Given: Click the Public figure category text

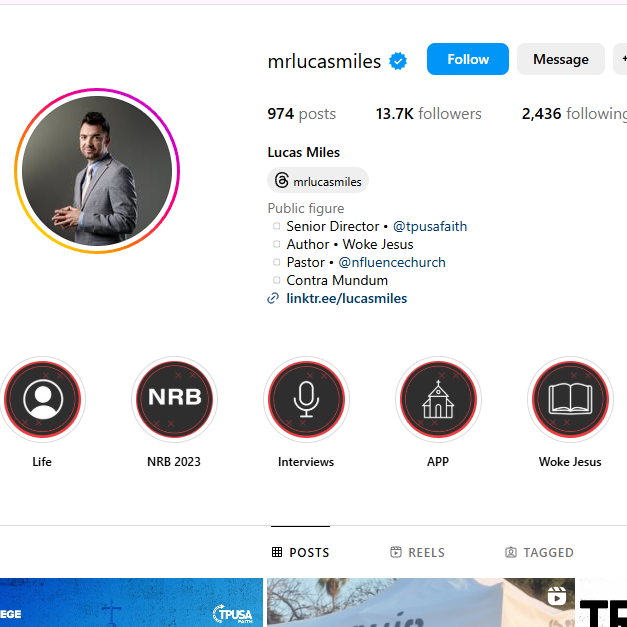Looking at the screenshot, I should 306,208.
